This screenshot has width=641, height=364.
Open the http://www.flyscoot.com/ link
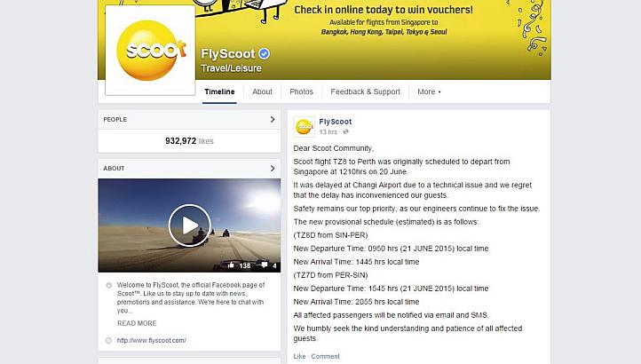151,340
